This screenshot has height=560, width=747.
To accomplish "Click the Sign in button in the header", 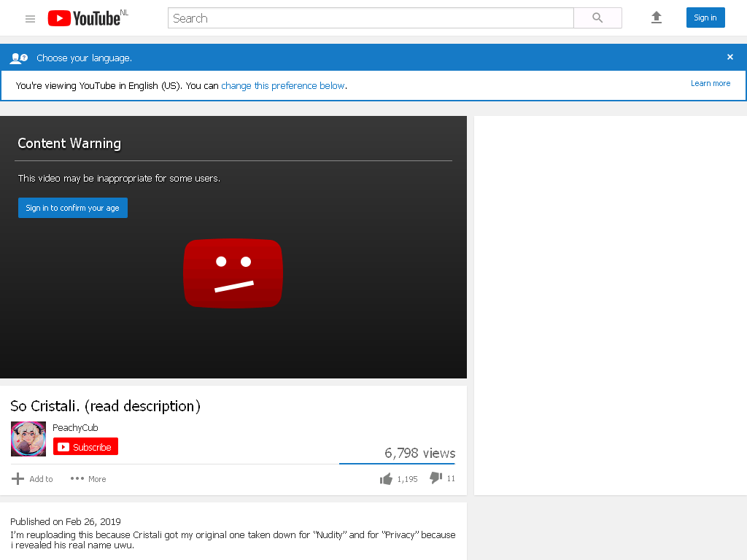I will (x=705, y=17).
